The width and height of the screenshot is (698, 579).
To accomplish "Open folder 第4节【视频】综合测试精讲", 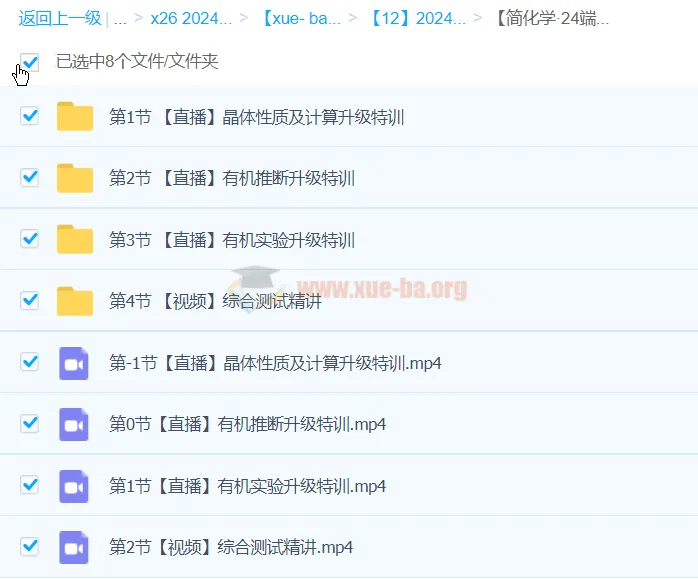I will pos(215,301).
